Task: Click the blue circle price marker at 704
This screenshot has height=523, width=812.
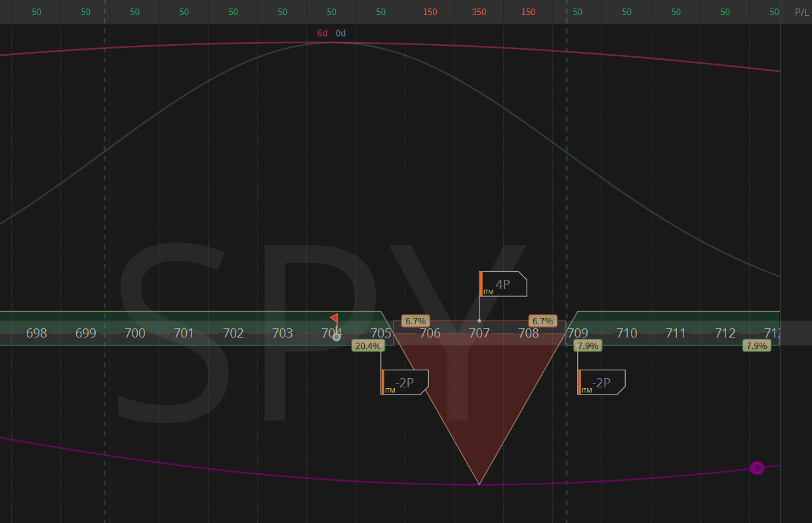Action: [336, 337]
